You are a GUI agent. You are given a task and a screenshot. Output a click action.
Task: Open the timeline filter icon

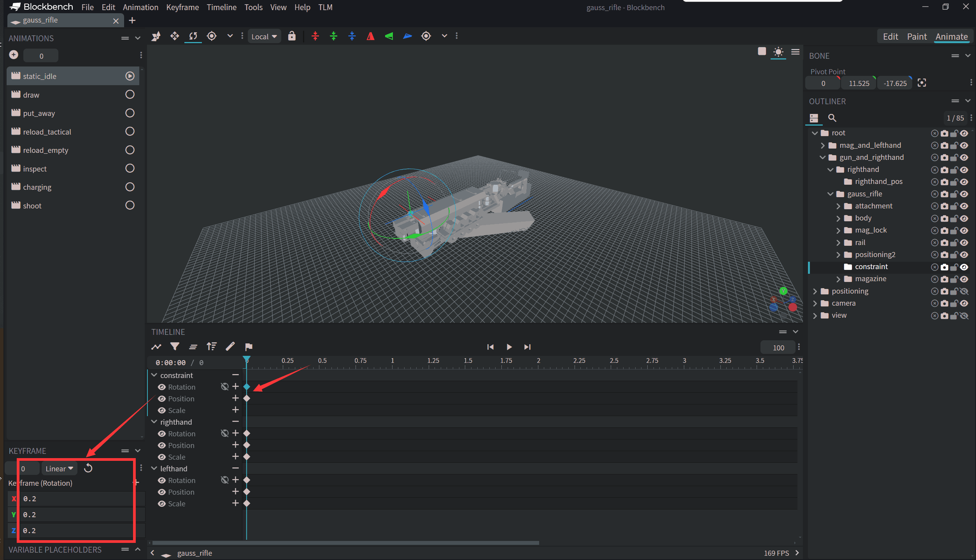coord(175,346)
